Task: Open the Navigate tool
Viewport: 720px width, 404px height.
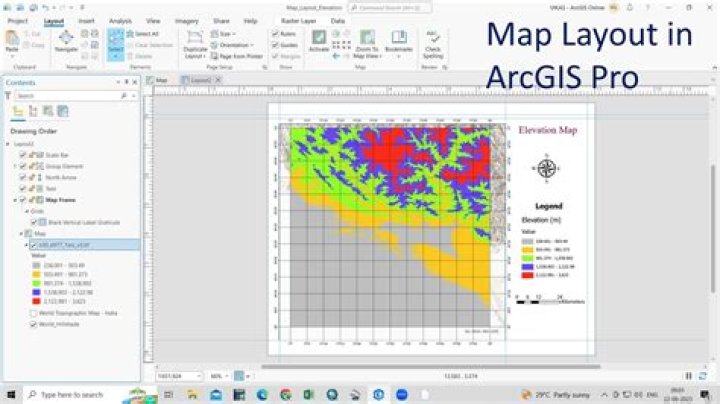Action: point(66,41)
